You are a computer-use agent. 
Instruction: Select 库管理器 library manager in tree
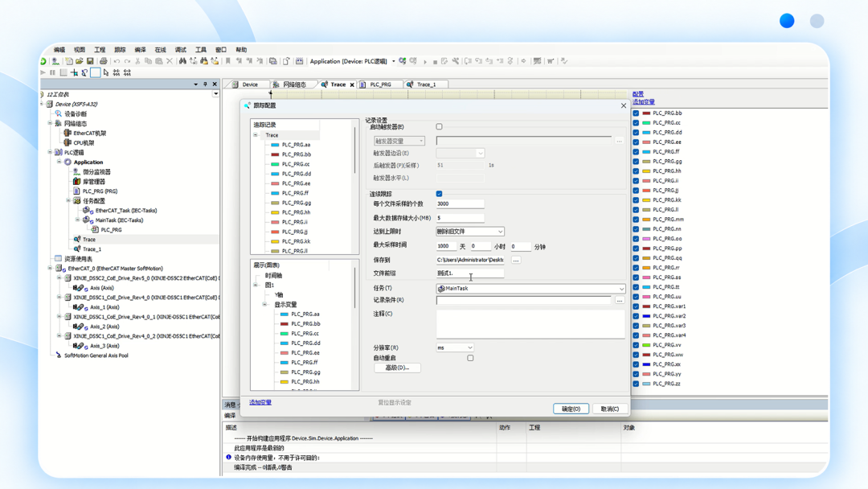[93, 182]
